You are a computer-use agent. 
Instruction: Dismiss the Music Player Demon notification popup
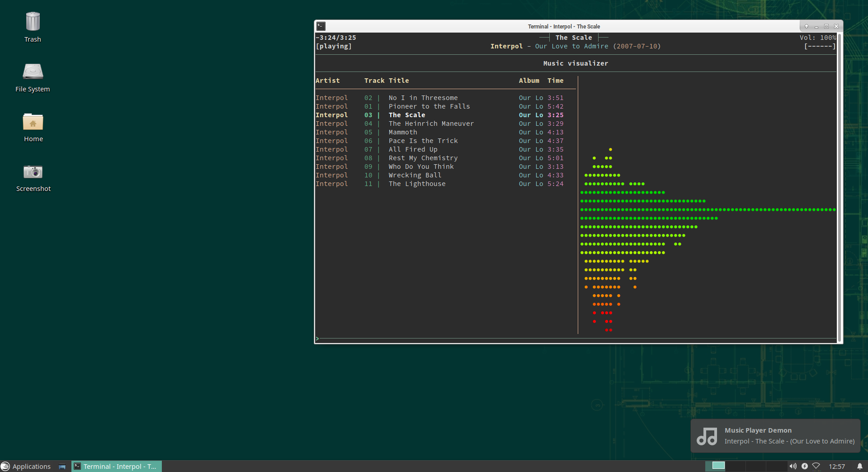pos(774,436)
